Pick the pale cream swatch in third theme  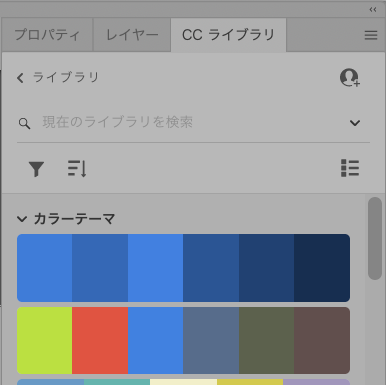[x=183, y=382]
